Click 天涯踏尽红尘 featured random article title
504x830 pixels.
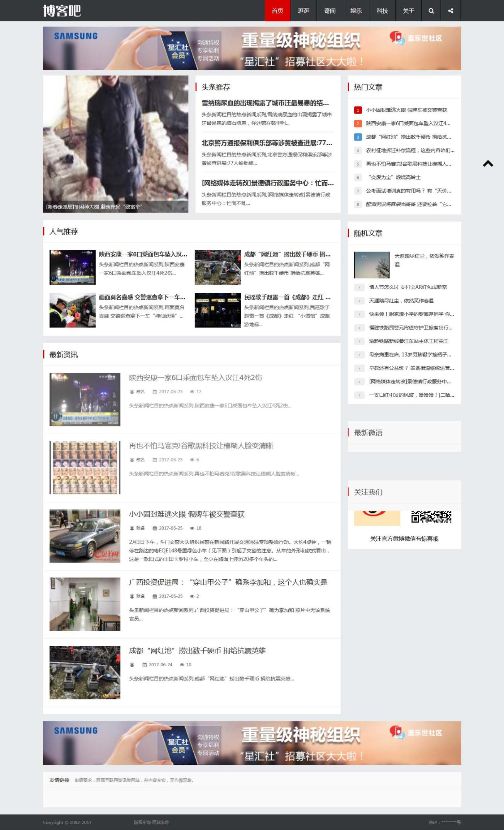coord(424,260)
